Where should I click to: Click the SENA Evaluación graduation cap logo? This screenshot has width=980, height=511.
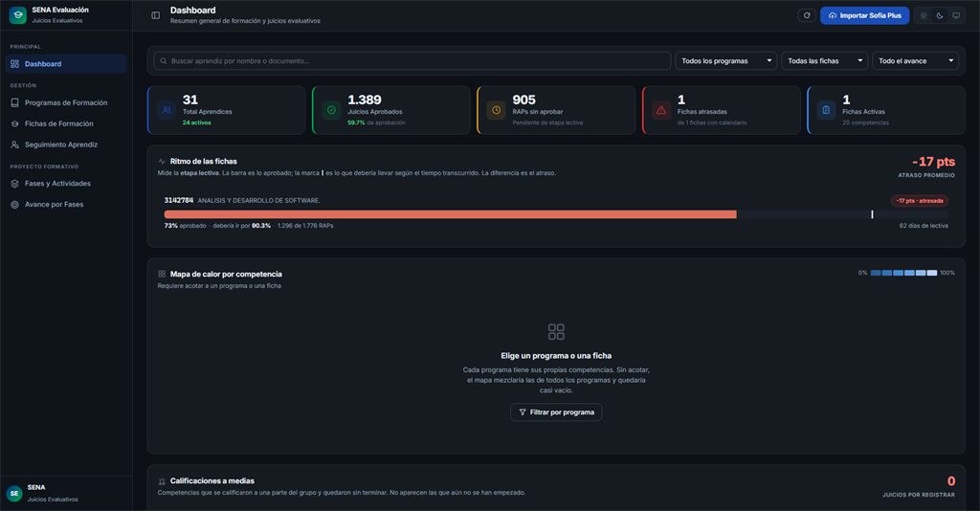coord(17,15)
